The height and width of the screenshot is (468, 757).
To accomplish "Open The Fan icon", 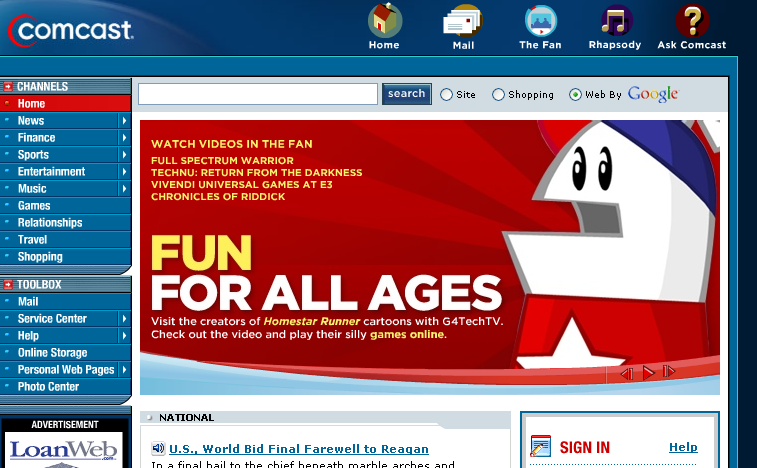I will (x=541, y=21).
